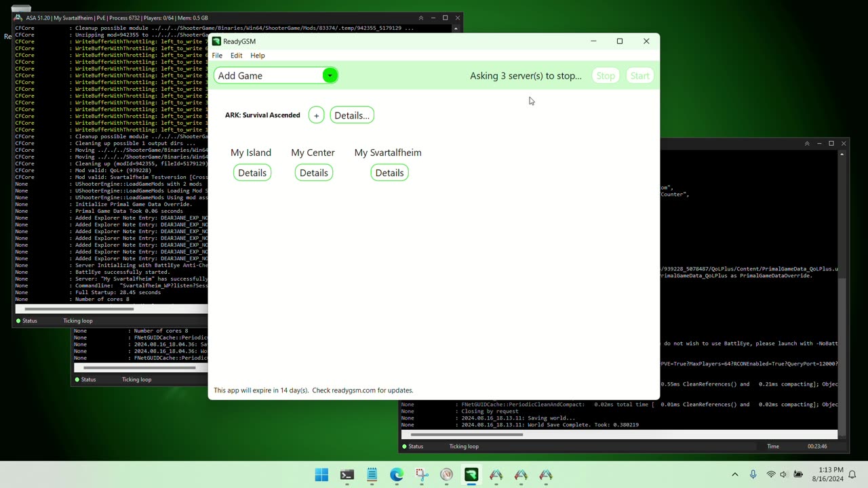The image size is (868, 488).
Task: Click the 'ARK: Survival Ascended' game label
Action: [x=262, y=115]
